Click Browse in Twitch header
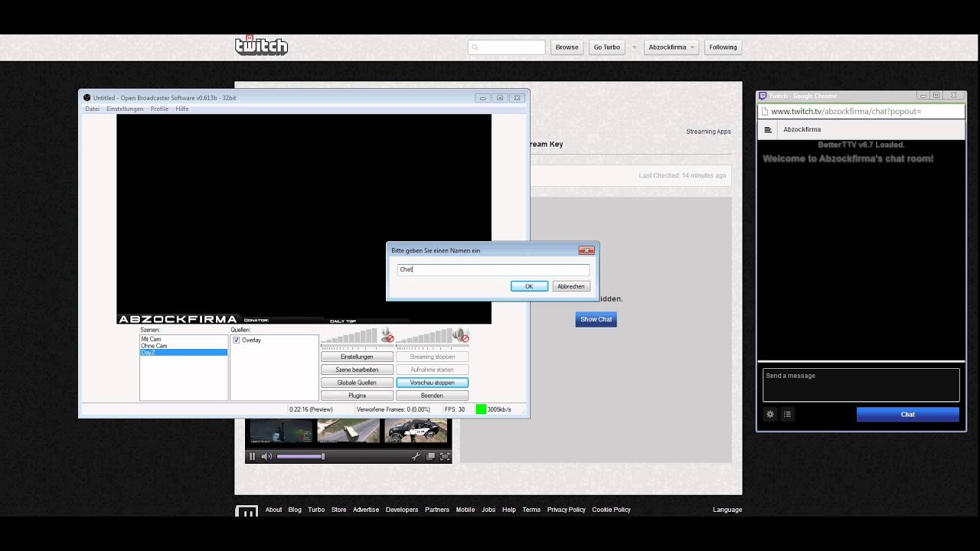Image resolution: width=980 pixels, height=551 pixels. point(567,47)
